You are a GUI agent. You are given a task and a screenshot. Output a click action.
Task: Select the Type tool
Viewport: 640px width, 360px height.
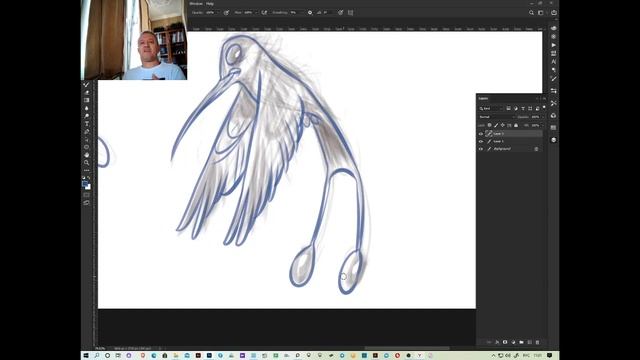tap(87, 124)
